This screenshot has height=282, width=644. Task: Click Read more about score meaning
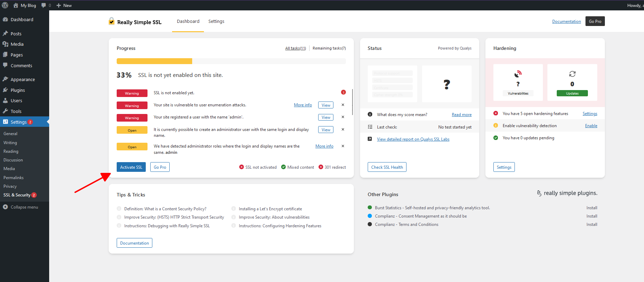coord(462,115)
